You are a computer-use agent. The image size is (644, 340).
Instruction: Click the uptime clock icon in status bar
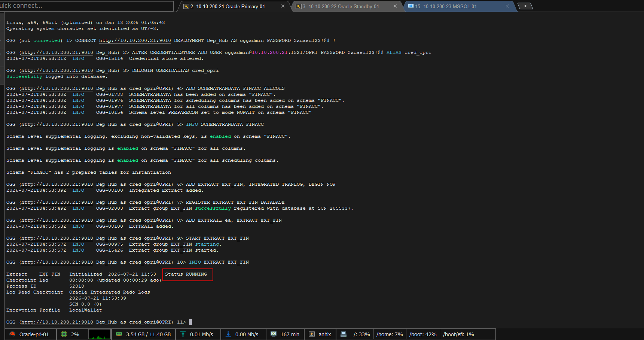click(274, 334)
